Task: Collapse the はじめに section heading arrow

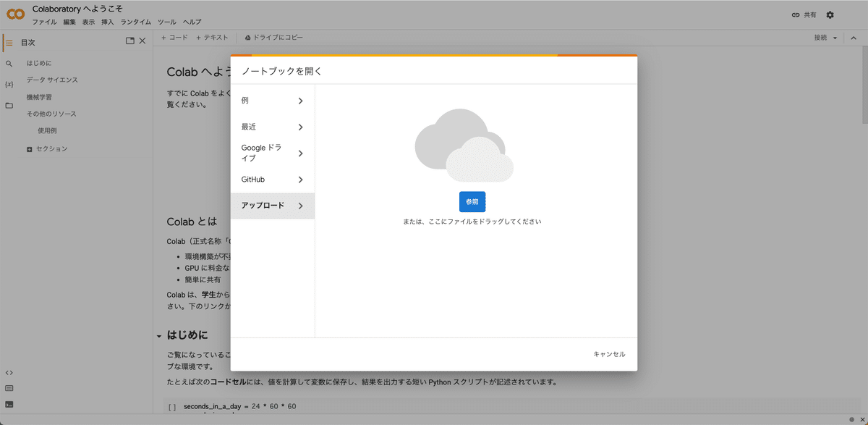Action: coord(159,336)
